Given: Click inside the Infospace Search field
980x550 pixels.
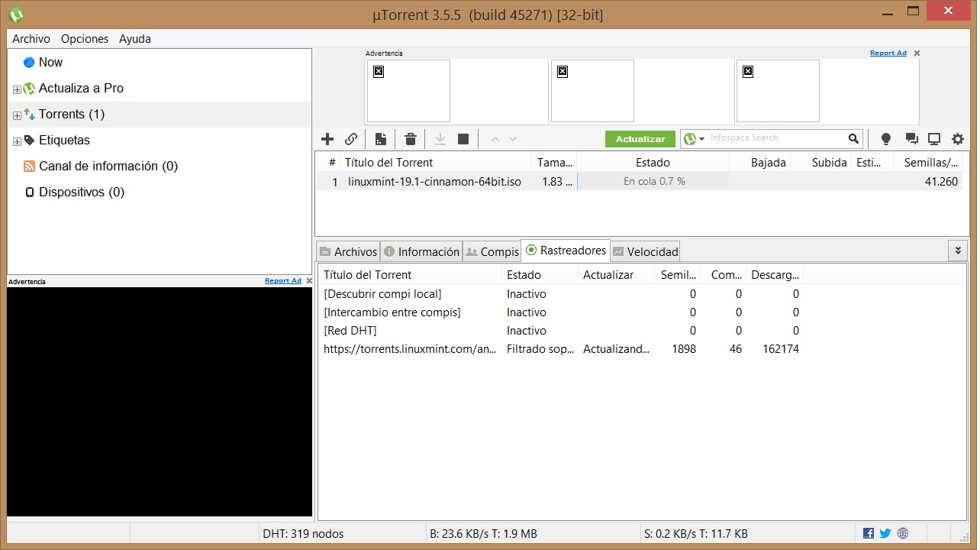Looking at the screenshot, I should [775, 138].
